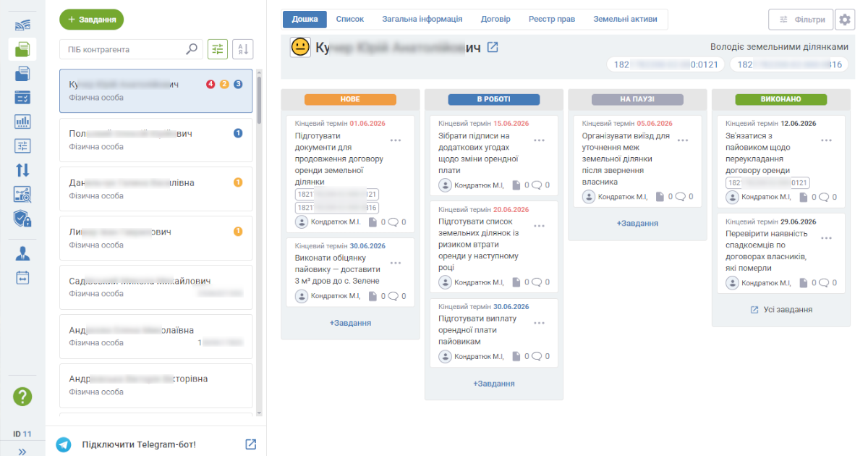Image resolution: width=868 pixels, height=456 pixels.
Task: Open the green cards module in sidebar
Action: coord(22,49)
